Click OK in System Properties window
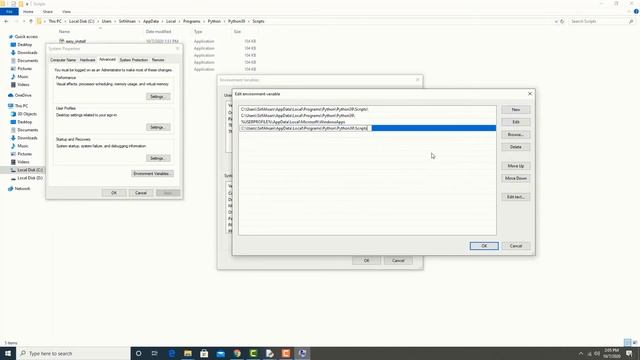This screenshot has width=640, height=360. (x=114, y=193)
